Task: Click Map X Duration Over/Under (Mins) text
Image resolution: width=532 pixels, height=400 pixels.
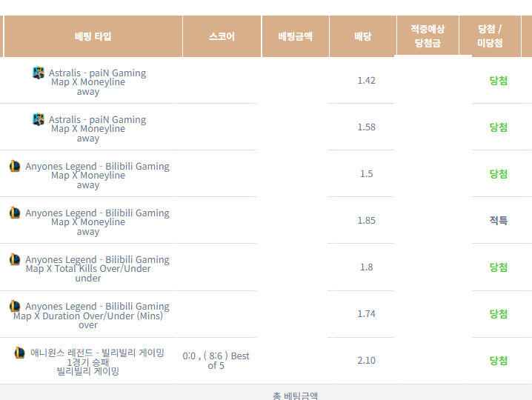Action: pos(88,316)
